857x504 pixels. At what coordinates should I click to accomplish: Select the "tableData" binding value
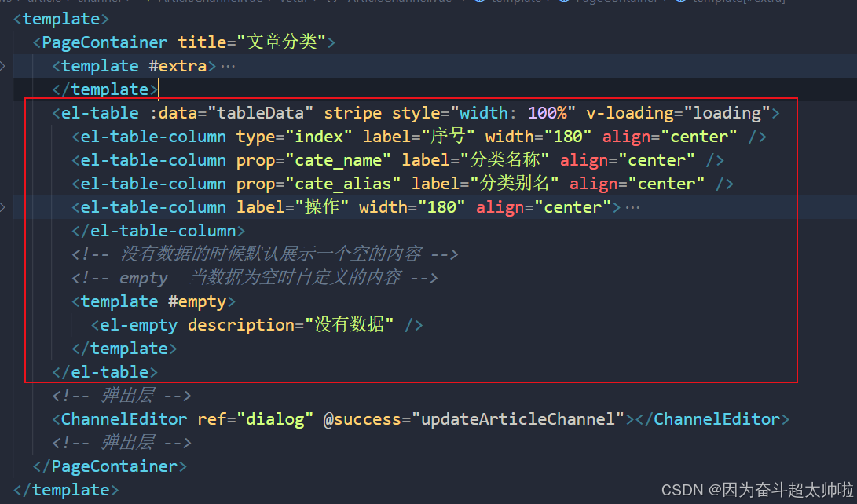[x=260, y=113]
